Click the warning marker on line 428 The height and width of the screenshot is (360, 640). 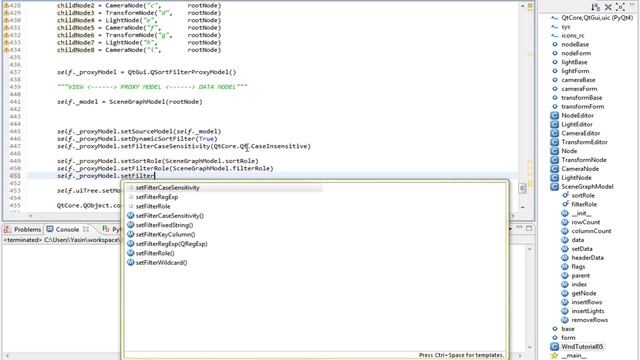(x=6, y=6)
